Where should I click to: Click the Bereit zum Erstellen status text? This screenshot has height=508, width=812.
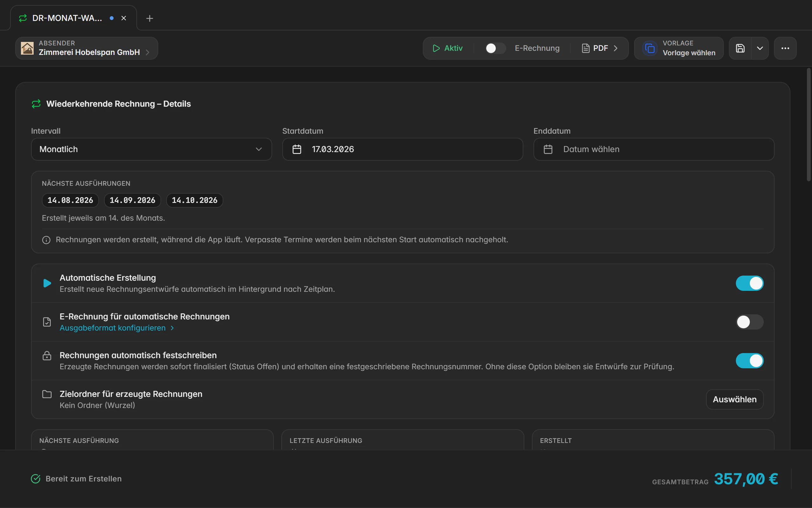83,479
